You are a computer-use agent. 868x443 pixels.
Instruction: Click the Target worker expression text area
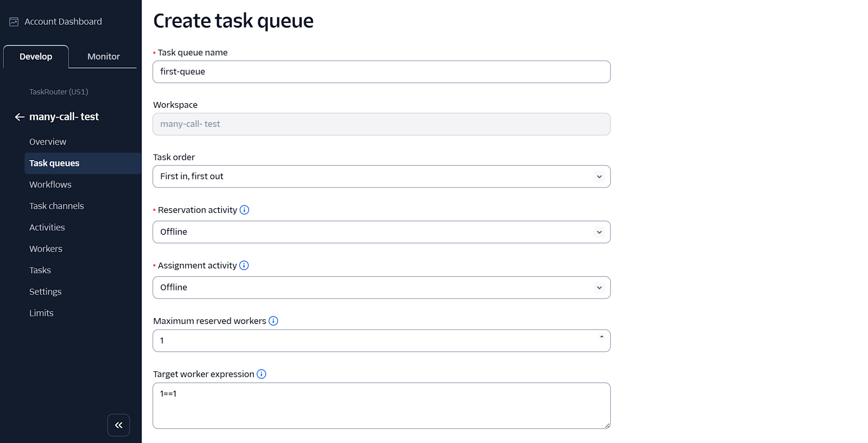pos(381,406)
